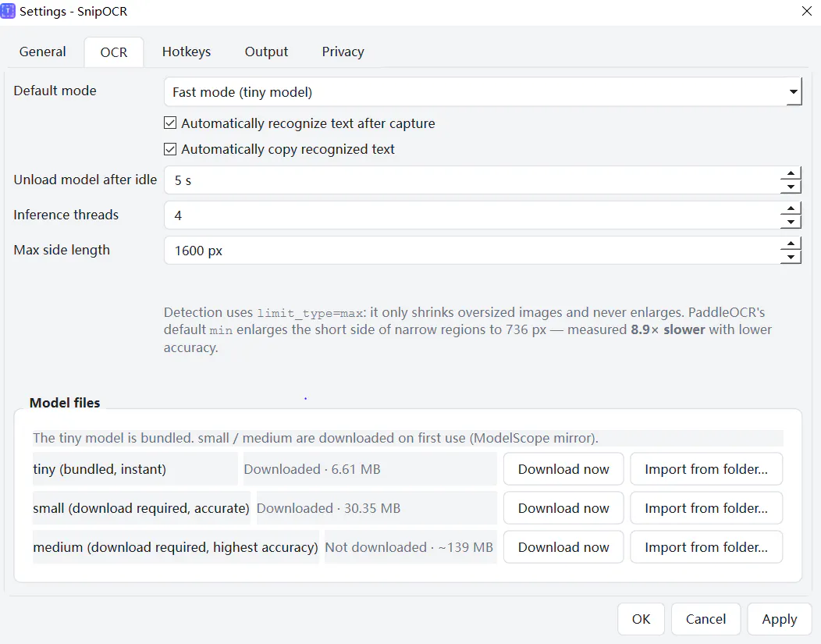Screen dimensions: 821x644
Task: Click the Apply button
Action: click(780, 619)
